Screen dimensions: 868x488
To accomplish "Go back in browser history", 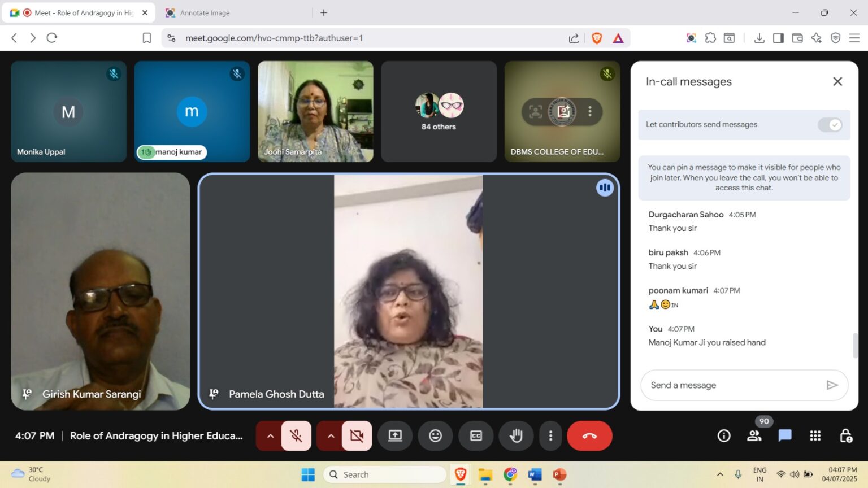I will 14,38.
